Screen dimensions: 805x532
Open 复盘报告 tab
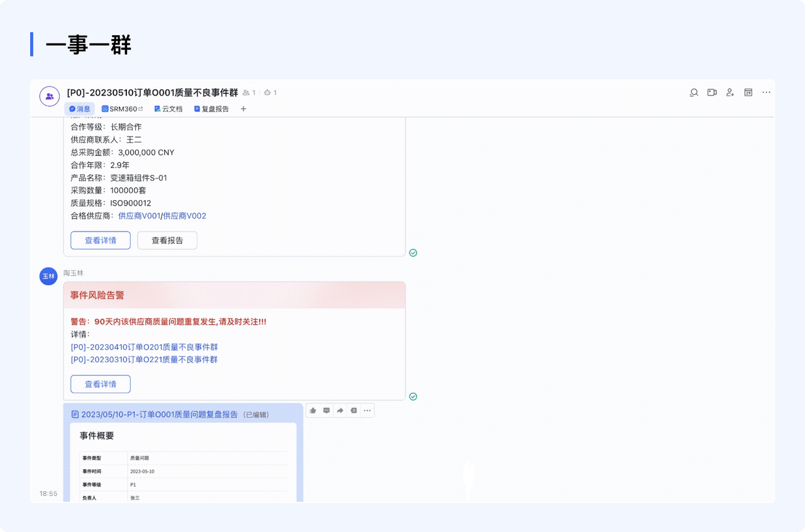[211, 109]
